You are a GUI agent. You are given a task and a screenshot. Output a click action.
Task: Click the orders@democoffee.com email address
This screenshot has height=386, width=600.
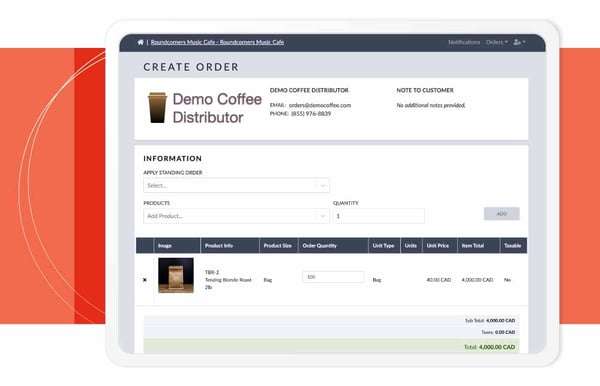[320, 105]
